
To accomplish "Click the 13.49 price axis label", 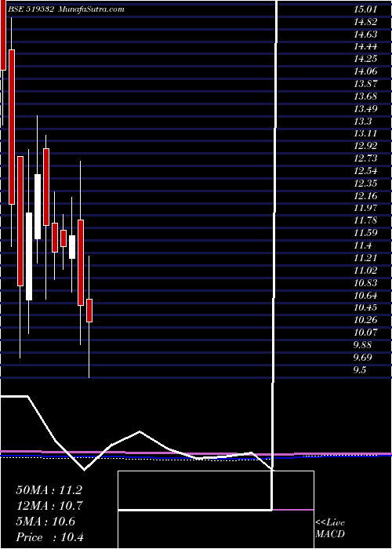I will [365, 109].
